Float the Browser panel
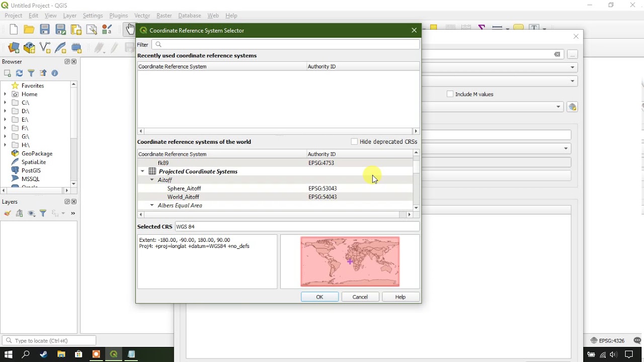644x362 pixels. point(67,62)
